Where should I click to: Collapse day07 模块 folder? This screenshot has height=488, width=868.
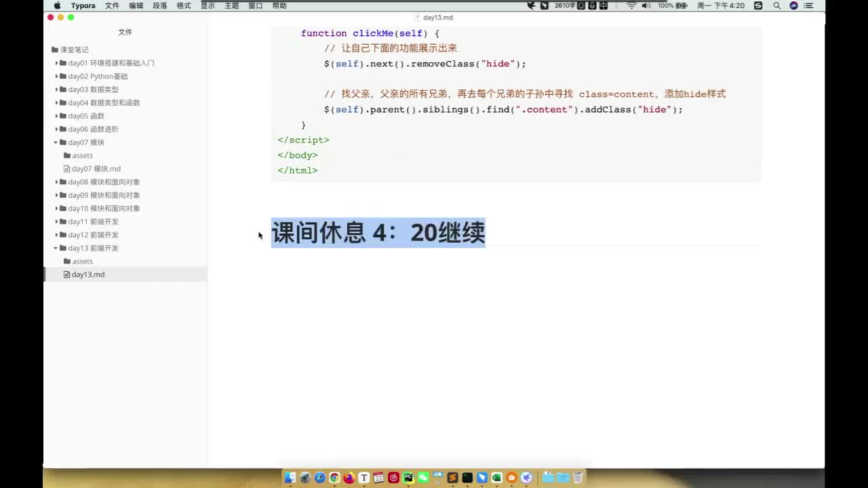[x=57, y=142]
